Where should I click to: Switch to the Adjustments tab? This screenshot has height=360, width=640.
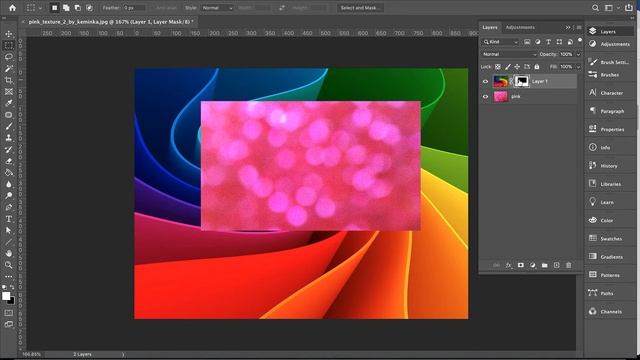520,27
